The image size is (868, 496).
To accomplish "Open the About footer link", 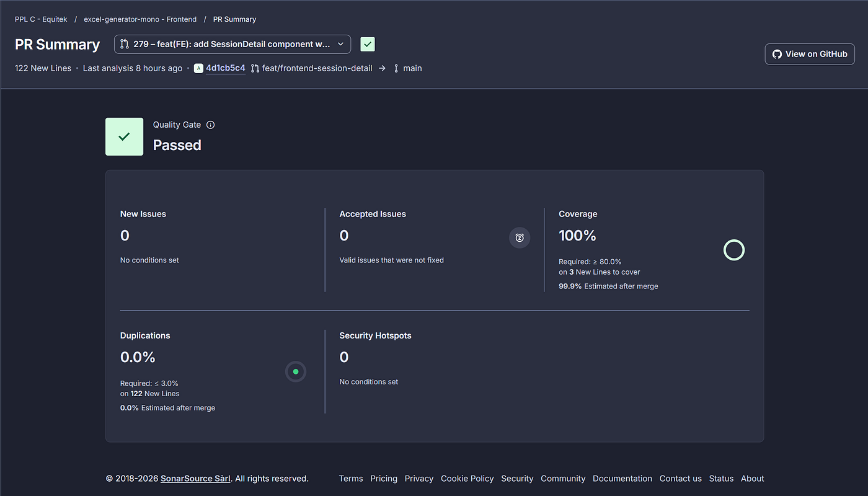I will point(753,479).
